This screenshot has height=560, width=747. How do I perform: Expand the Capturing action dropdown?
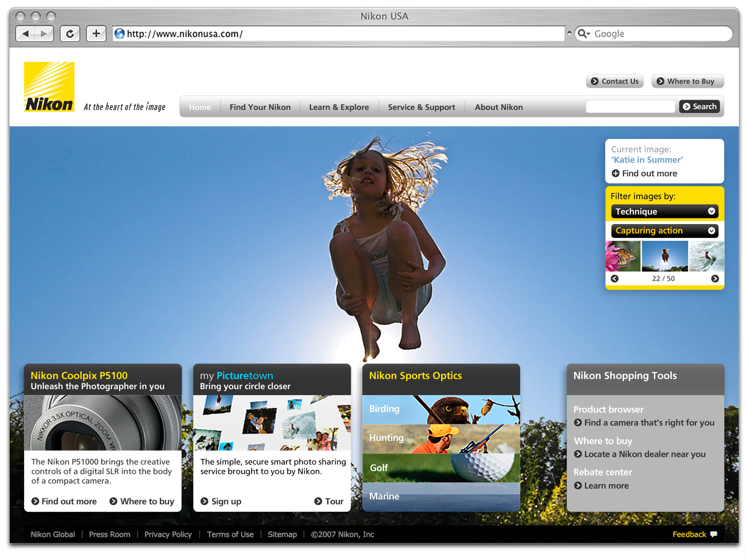tap(664, 231)
